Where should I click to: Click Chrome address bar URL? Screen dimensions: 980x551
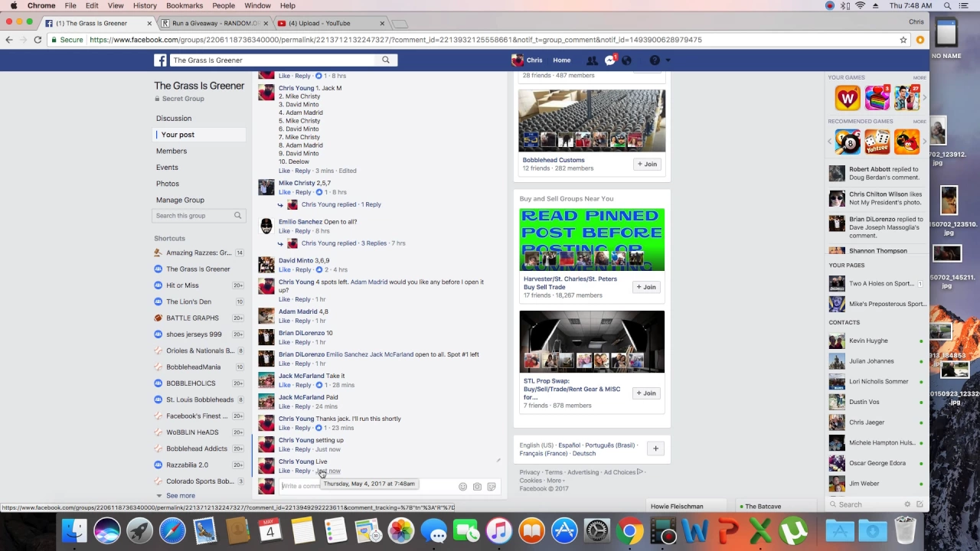pyautogui.click(x=396, y=40)
